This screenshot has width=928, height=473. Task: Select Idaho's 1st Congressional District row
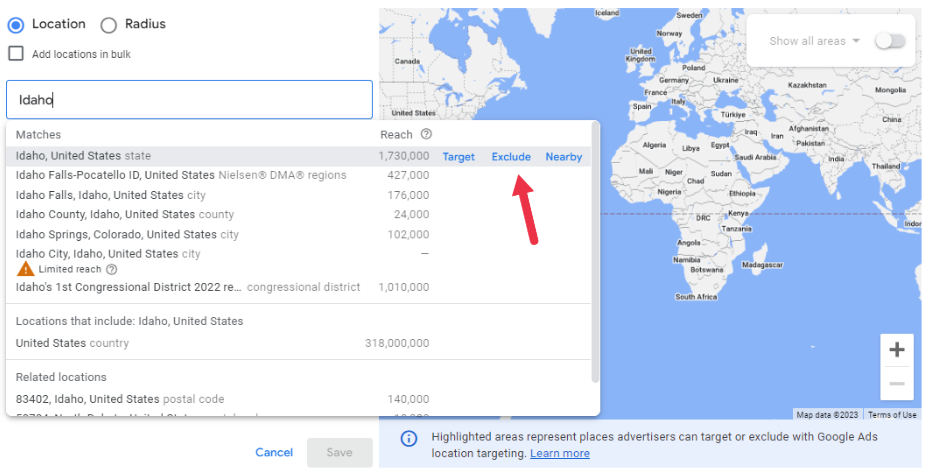tap(298, 287)
